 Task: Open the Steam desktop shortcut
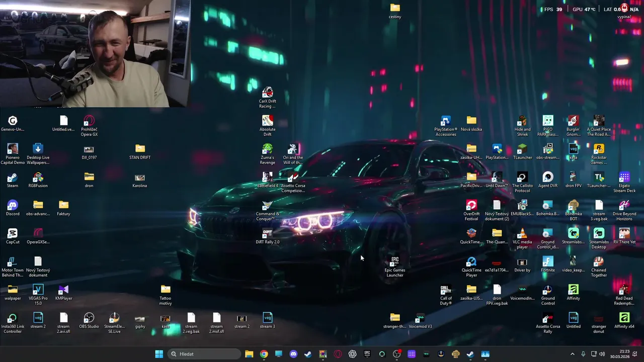[13, 180]
